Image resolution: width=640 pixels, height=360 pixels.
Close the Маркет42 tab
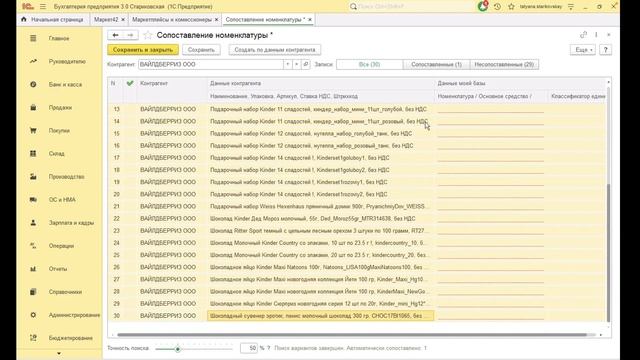point(123,19)
